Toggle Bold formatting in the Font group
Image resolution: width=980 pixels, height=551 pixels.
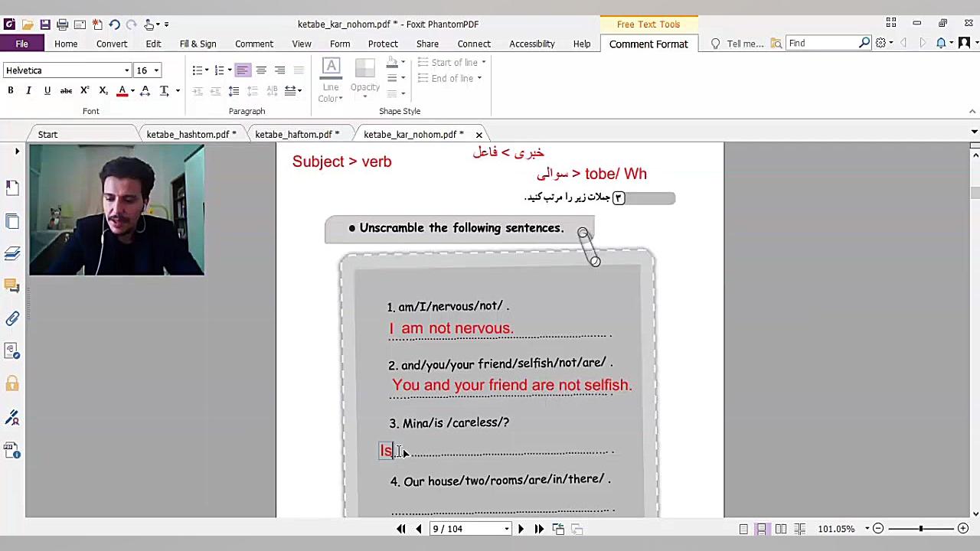[10, 90]
